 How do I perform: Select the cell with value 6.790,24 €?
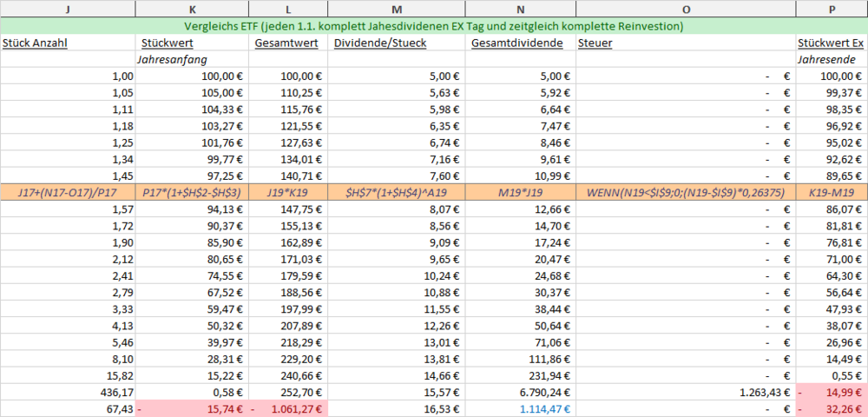(x=520, y=392)
